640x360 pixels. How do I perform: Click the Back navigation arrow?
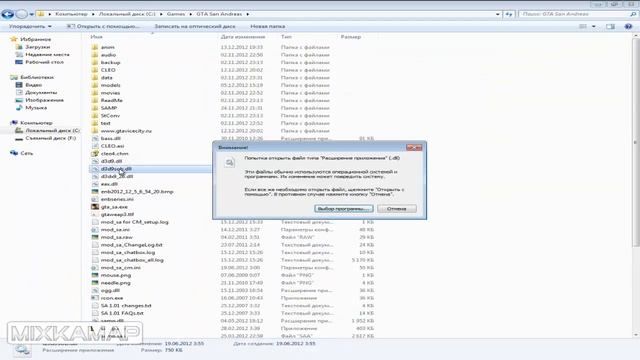7,14
